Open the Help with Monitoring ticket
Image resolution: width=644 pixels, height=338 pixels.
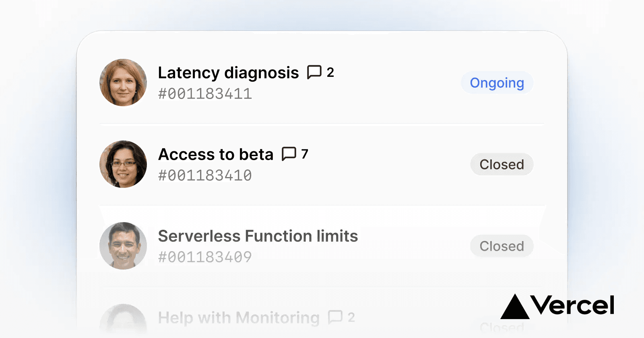point(239,318)
